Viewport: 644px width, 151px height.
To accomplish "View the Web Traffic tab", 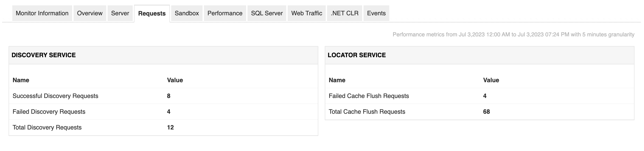I will coord(306,13).
